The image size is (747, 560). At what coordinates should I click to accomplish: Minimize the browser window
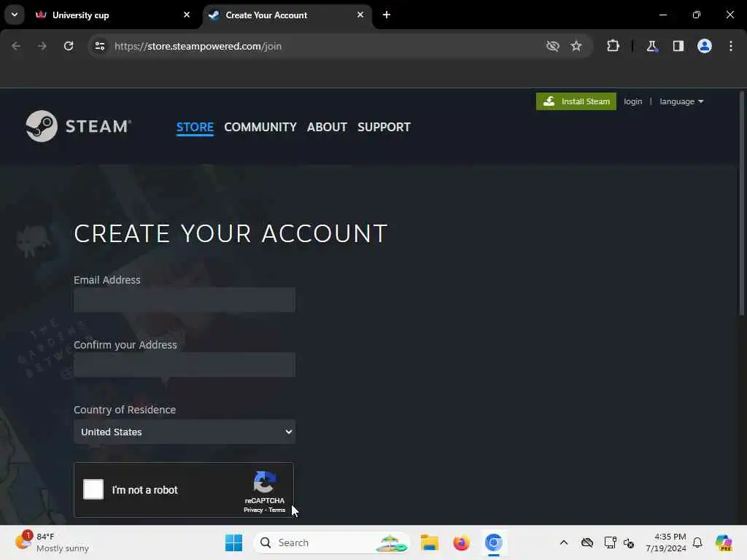[x=662, y=15]
